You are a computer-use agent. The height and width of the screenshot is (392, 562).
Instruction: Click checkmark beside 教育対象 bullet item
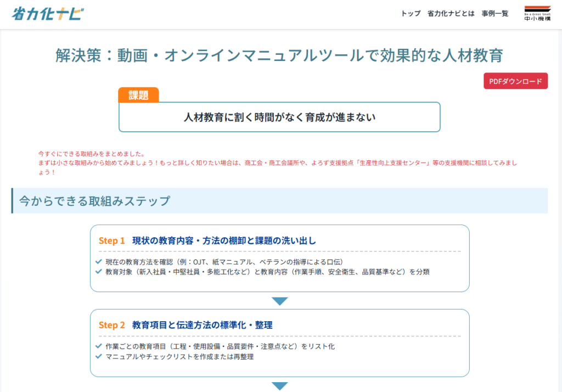click(x=99, y=271)
